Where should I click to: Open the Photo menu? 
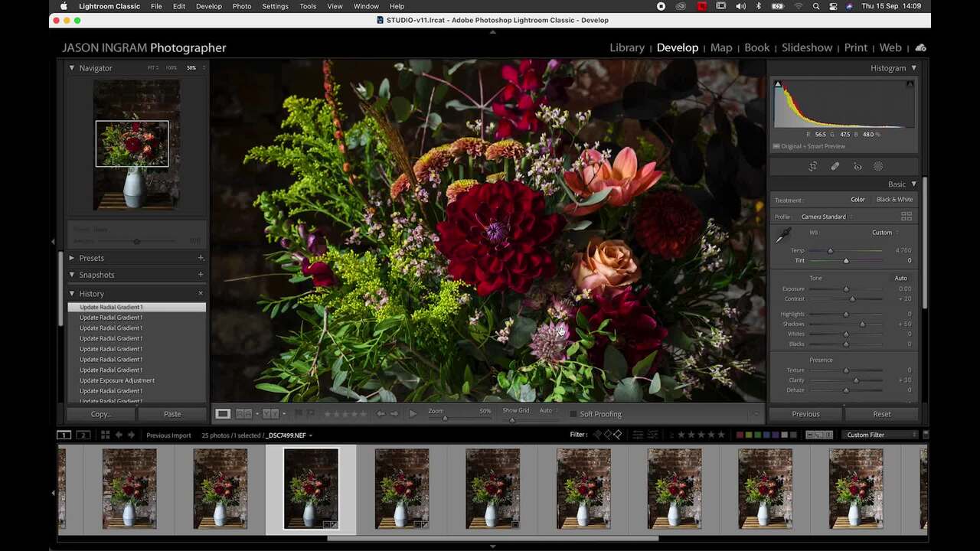pyautogui.click(x=241, y=6)
